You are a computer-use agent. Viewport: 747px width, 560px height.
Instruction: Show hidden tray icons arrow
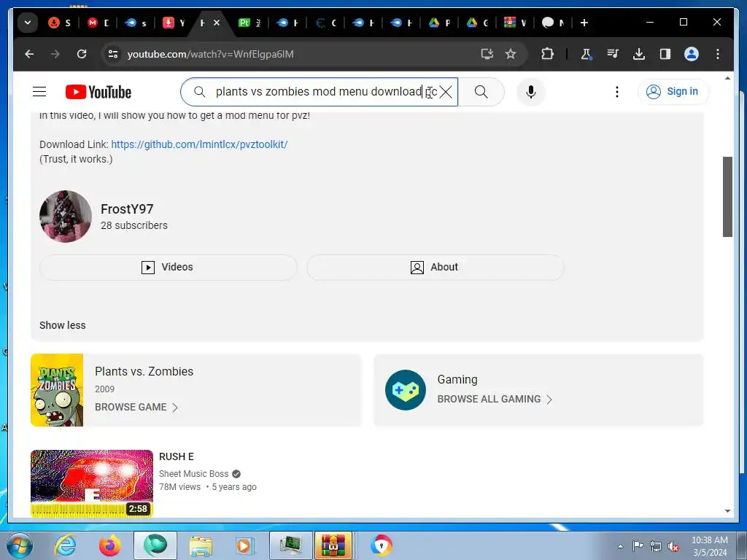(620, 546)
